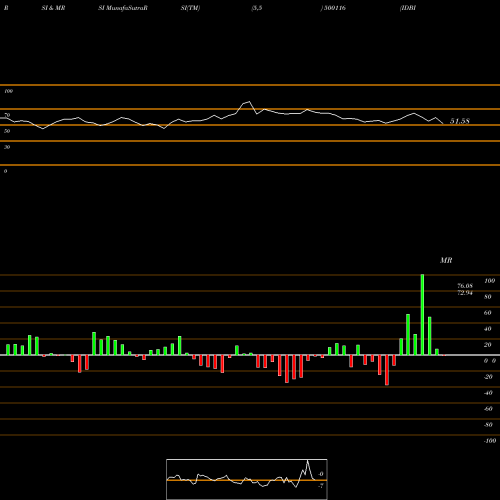
Task: Click the 70 label on RSI axis
Action: click(x=7, y=115)
